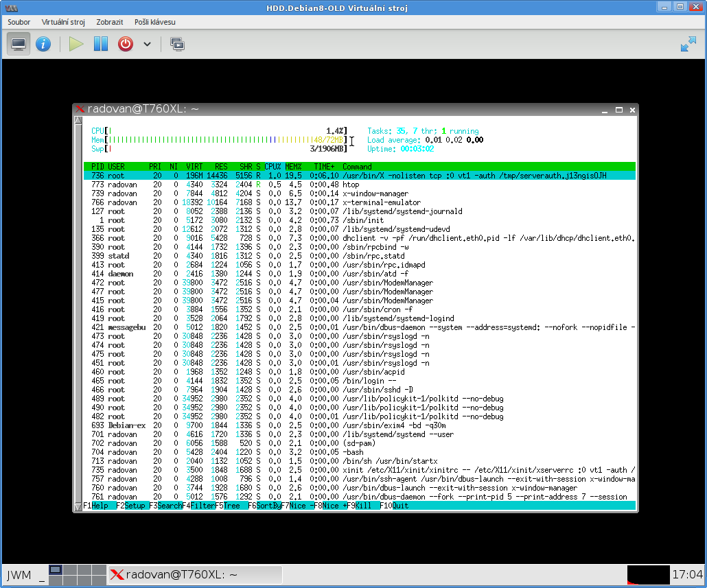Click F10 Quit in htop footer
This screenshot has height=588, width=707.
click(394, 506)
